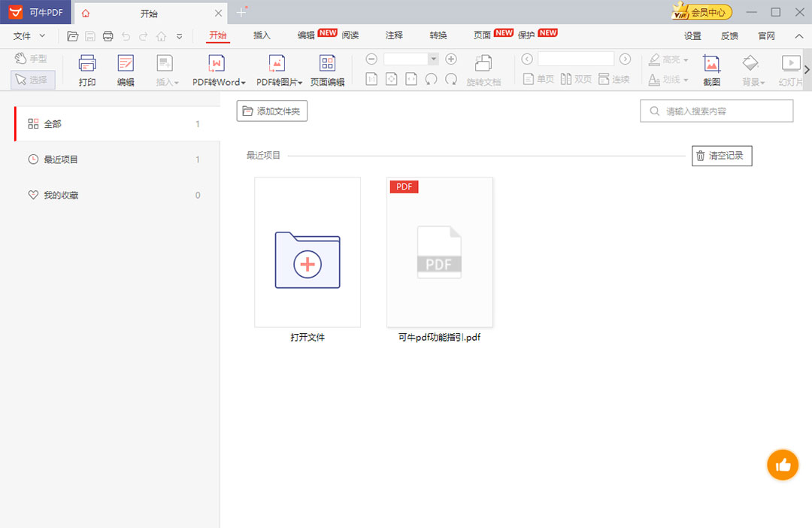Click the 清空记录 button
The width and height of the screenshot is (812, 528).
(x=721, y=156)
